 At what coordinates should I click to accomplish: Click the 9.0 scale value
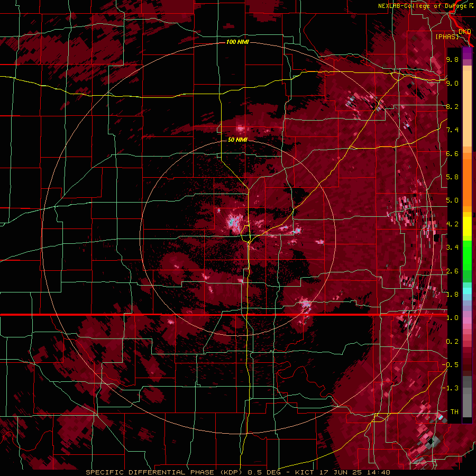(x=452, y=83)
